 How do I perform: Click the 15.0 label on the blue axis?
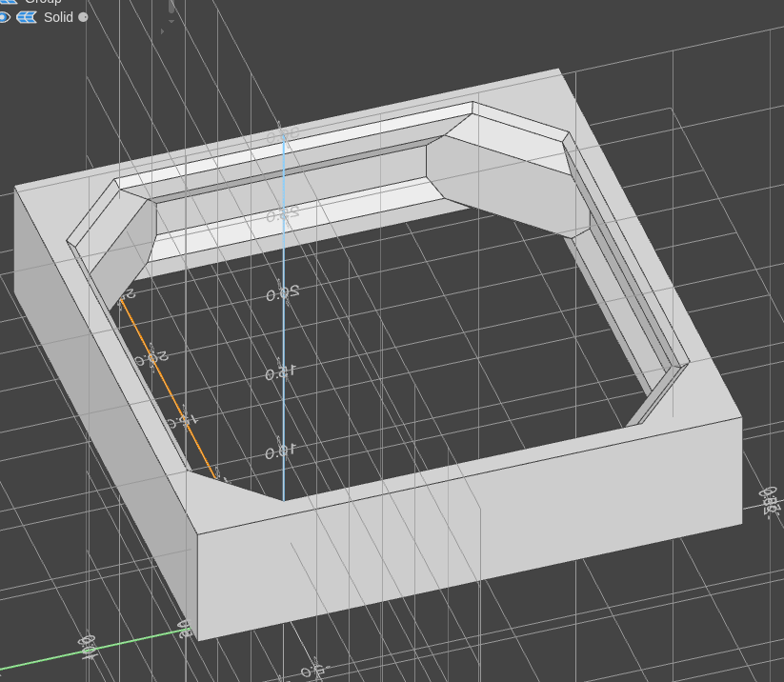pyautogui.click(x=279, y=372)
